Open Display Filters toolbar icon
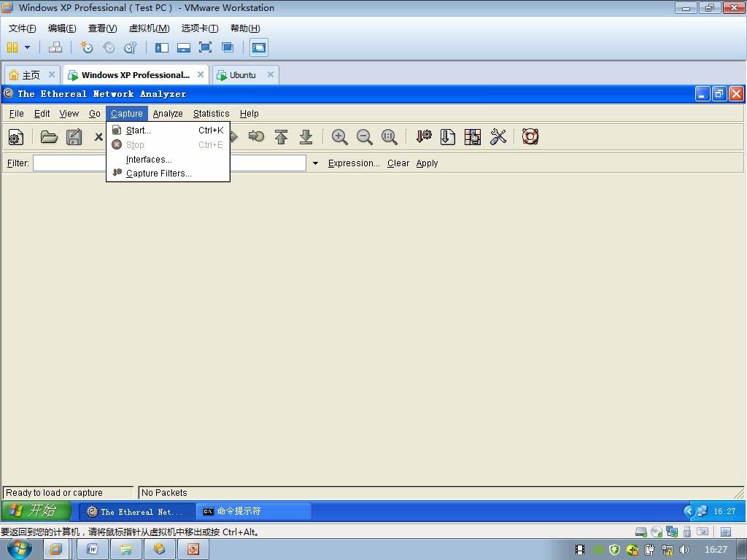Screen dimensions: 747x560 click(x=447, y=136)
